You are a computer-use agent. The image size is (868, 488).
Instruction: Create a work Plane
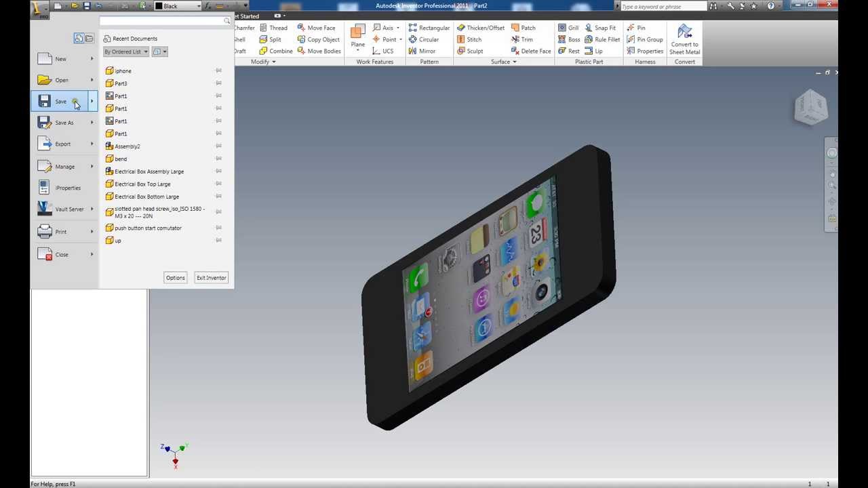pyautogui.click(x=357, y=37)
